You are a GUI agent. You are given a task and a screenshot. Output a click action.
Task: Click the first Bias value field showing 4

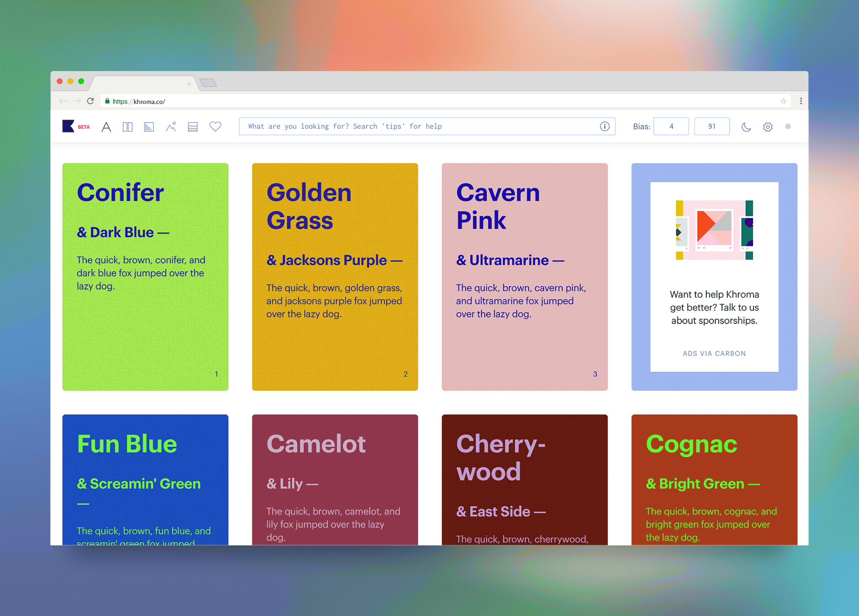point(671,126)
